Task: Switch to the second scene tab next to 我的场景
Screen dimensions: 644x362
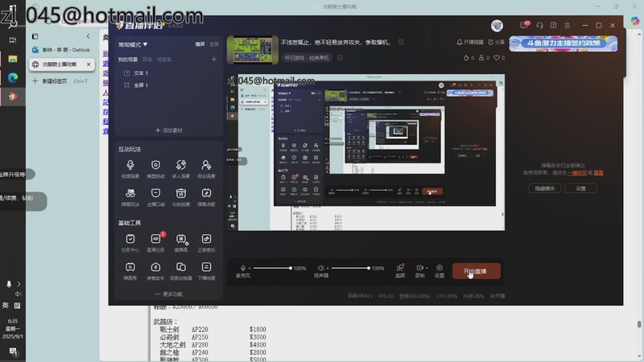Action: click(147, 60)
